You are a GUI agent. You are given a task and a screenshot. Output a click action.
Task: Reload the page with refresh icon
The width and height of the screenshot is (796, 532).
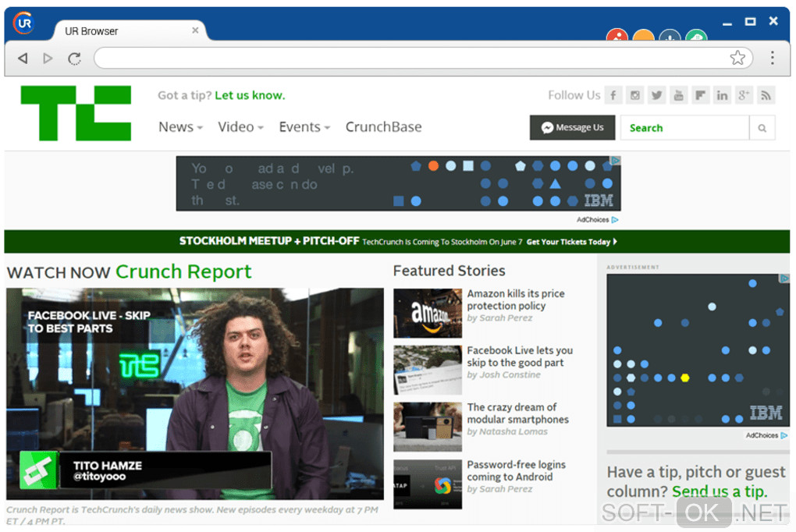tap(74, 58)
